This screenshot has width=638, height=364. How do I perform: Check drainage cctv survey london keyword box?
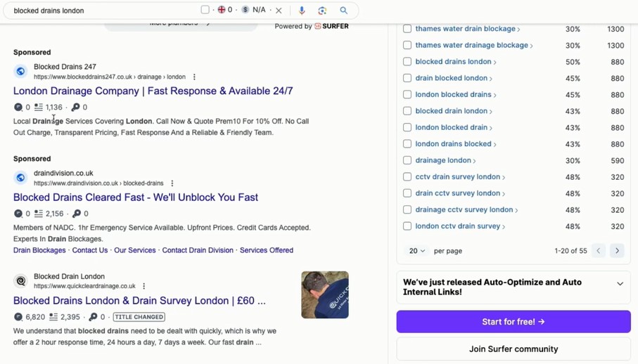point(407,209)
